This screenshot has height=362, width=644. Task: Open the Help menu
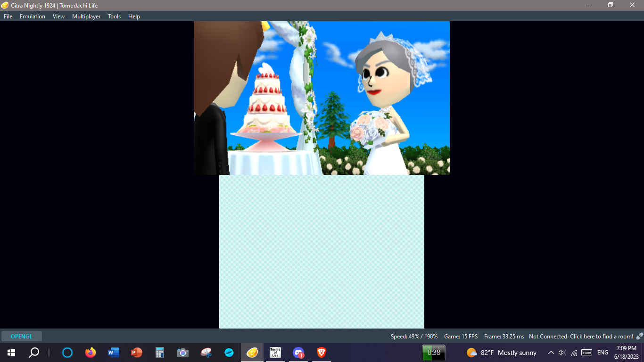134,16
